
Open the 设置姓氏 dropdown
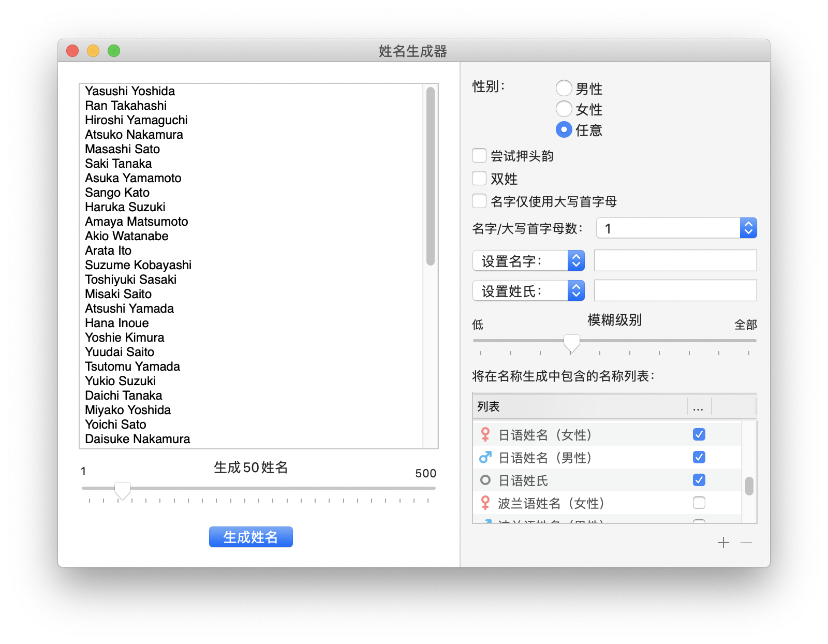click(575, 290)
